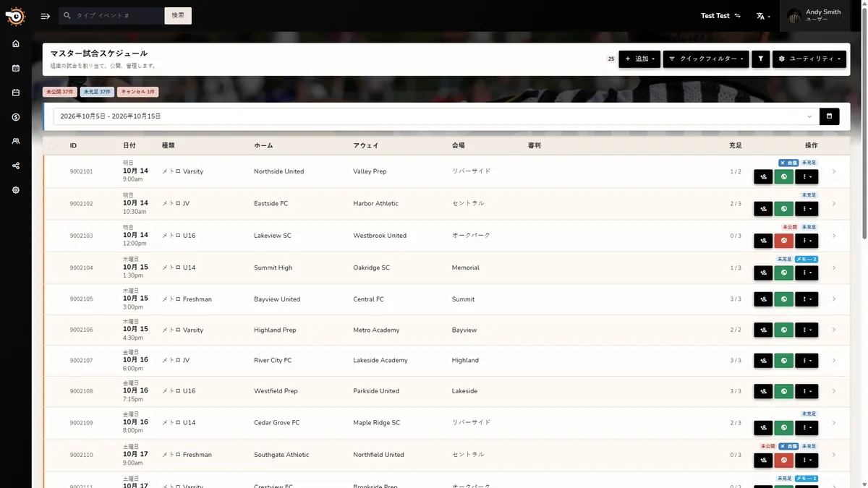Viewport: 868px width, 488px height.
Task: Open the dollar payments icon in sidebar
Action: point(16,117)
